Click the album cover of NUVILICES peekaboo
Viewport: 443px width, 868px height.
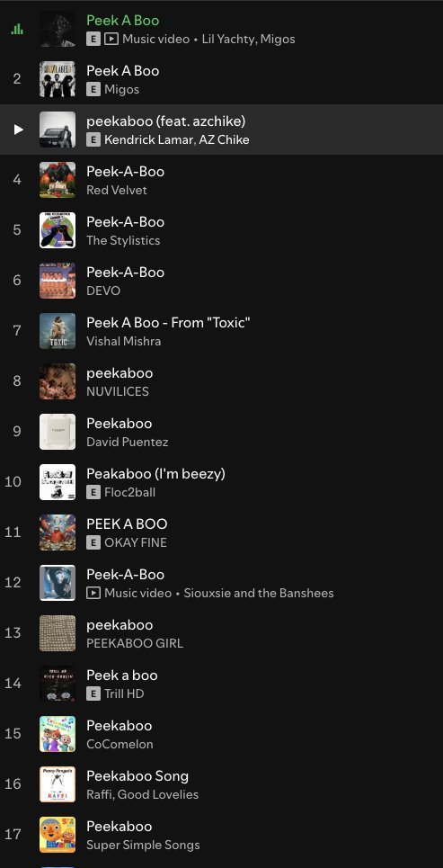click(58, 381)
